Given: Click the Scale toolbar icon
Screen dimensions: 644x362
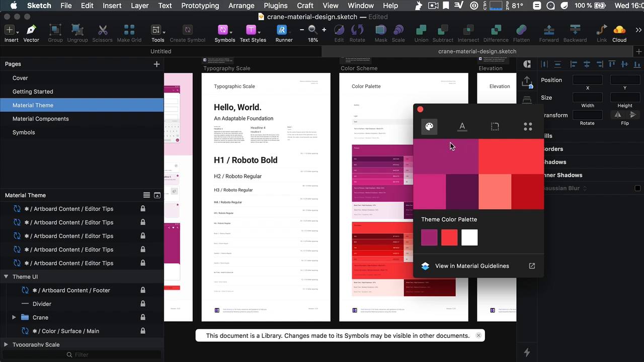Looking at the screenshot, I should [x=398, y=30].
